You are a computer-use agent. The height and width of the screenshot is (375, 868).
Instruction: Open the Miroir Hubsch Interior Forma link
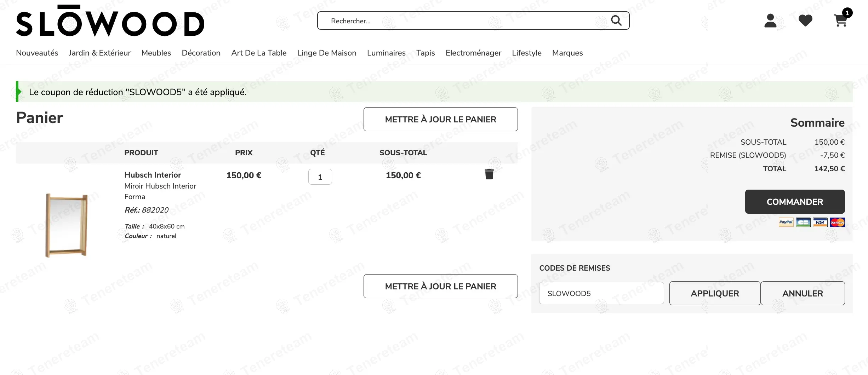click(160, 191)
